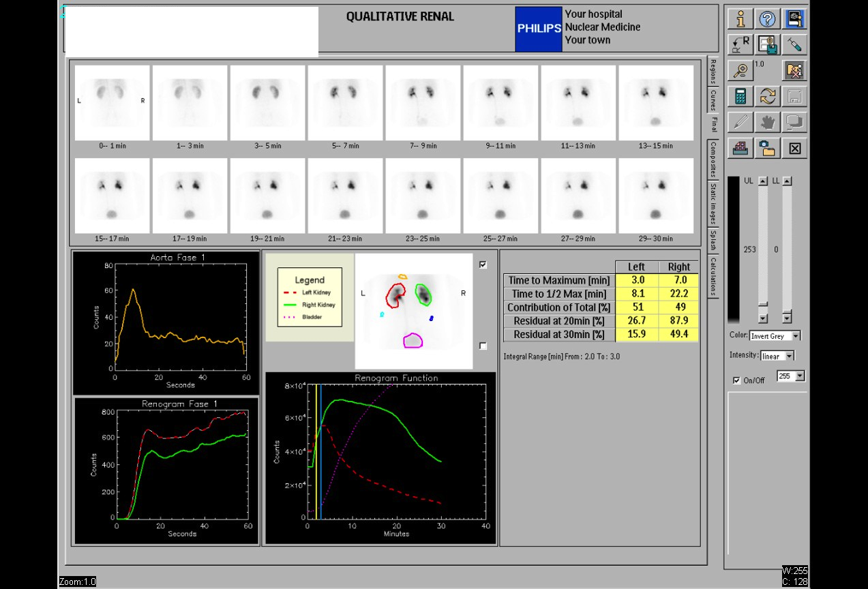Select the hand pan tool
Image resolution: width=868 pixels, height=589 pixels.
(x=768, y=122)
